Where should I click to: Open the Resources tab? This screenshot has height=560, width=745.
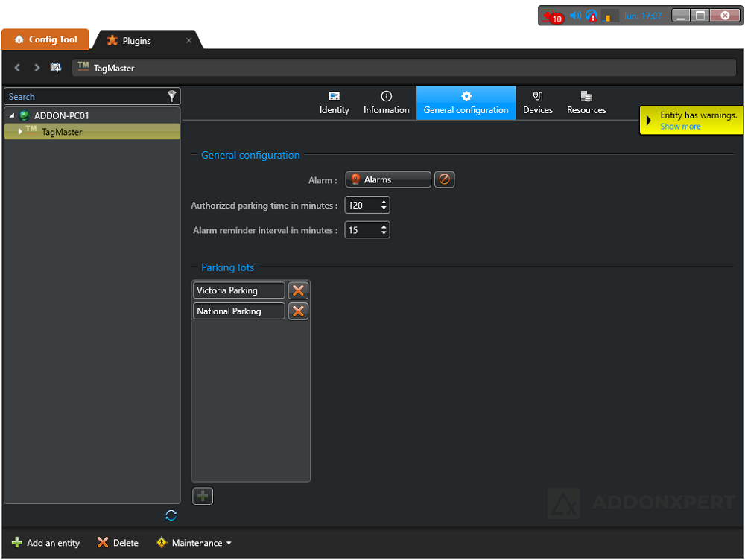click(586, 103)
